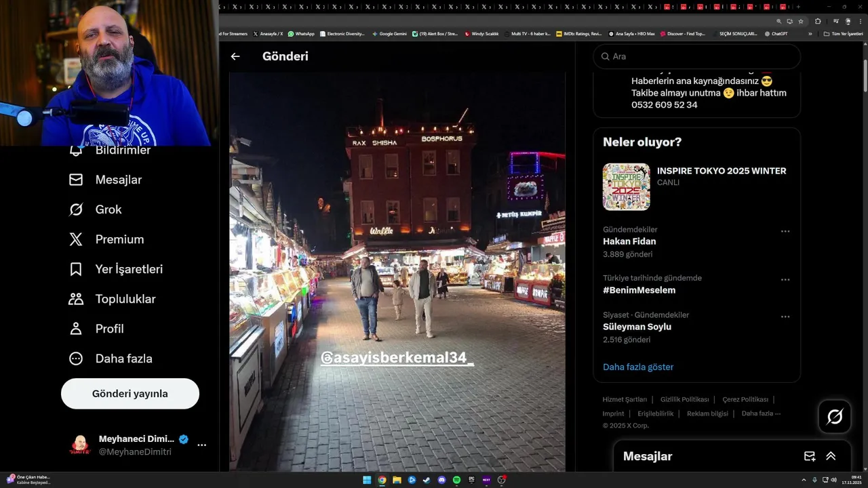Open Çerez Politikası footer link

[745, 399]
